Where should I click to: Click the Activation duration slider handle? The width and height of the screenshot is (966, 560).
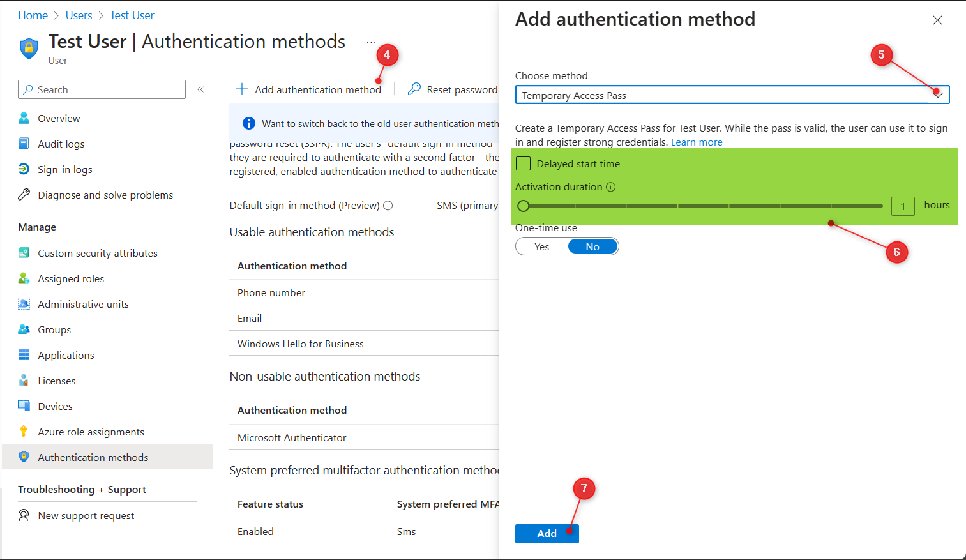pos(524,206)
